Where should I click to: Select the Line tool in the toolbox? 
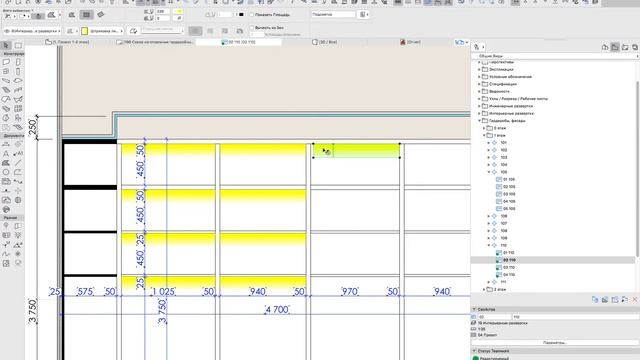coord(18,163)
